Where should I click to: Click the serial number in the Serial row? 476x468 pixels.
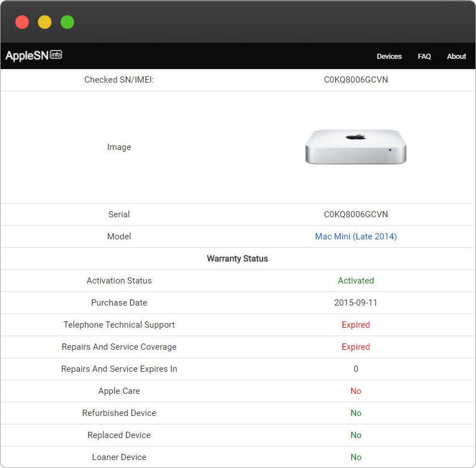[356, 214]
